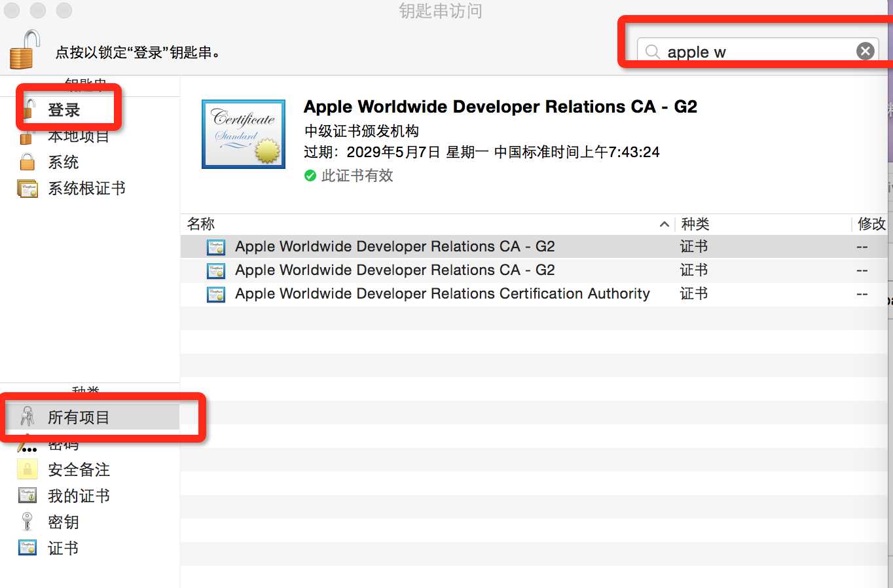Click the 中级证书颁发机构 label
Screen dimensions: 893x588
[361, 130]
